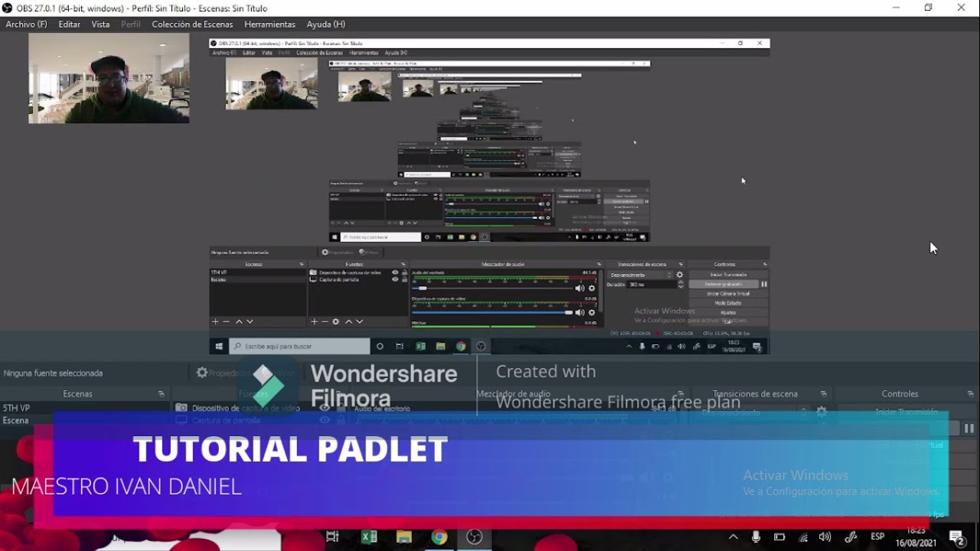Open the Colección de Escenas menu
980x551 pixels.
pos(192,24)
